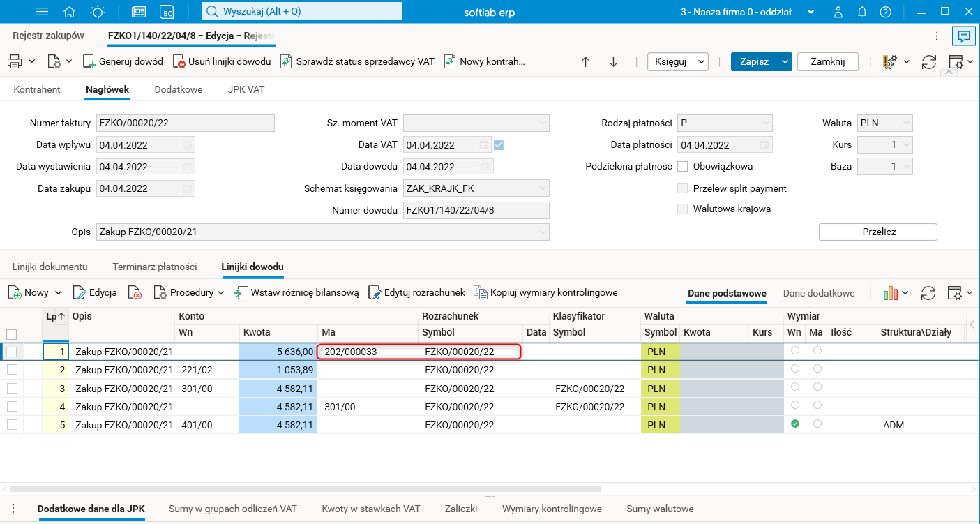This screenshot has width=980, height=524.
Task: Toggle Obowiązkowa split payment checkbox
Action: pos(683,167)
